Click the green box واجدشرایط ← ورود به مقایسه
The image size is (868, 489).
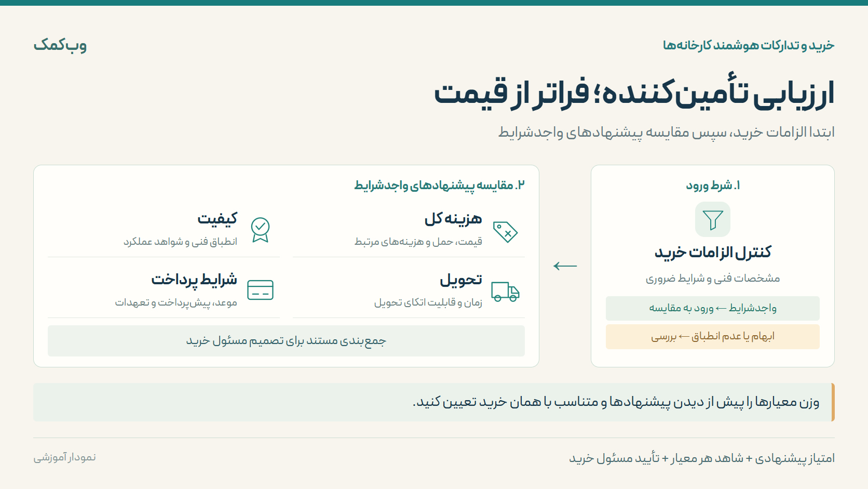coord(713,308)
